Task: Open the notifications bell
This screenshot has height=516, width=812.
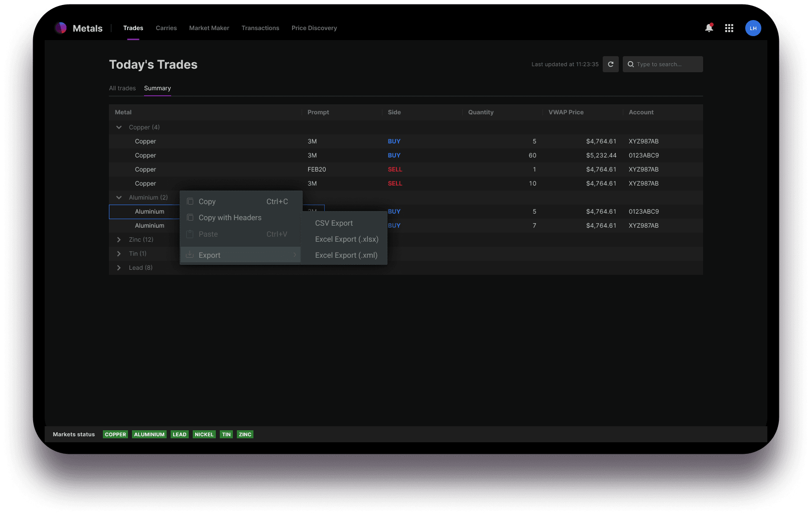Action: point(709,28)
